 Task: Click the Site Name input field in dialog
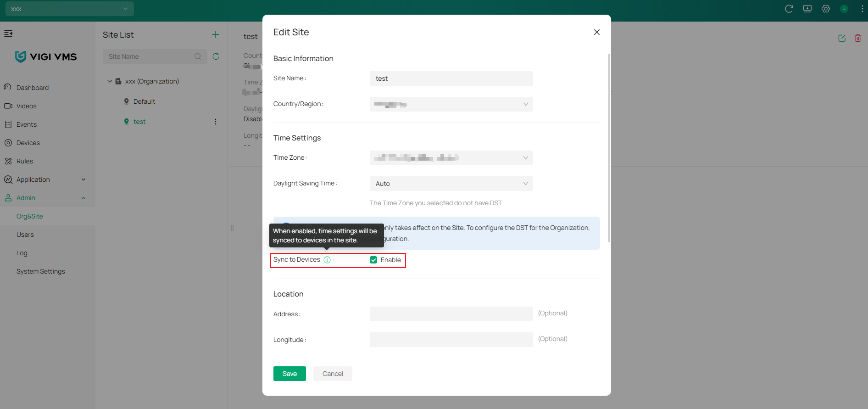tap(451, 78)
